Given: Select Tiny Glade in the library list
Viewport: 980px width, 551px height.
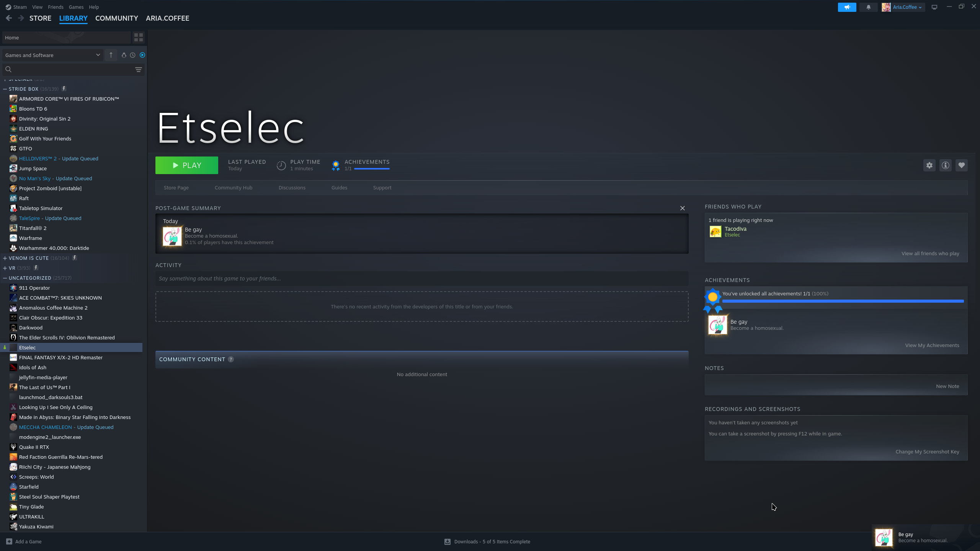Looking at the screenshot, I should (x=31, y=507).
